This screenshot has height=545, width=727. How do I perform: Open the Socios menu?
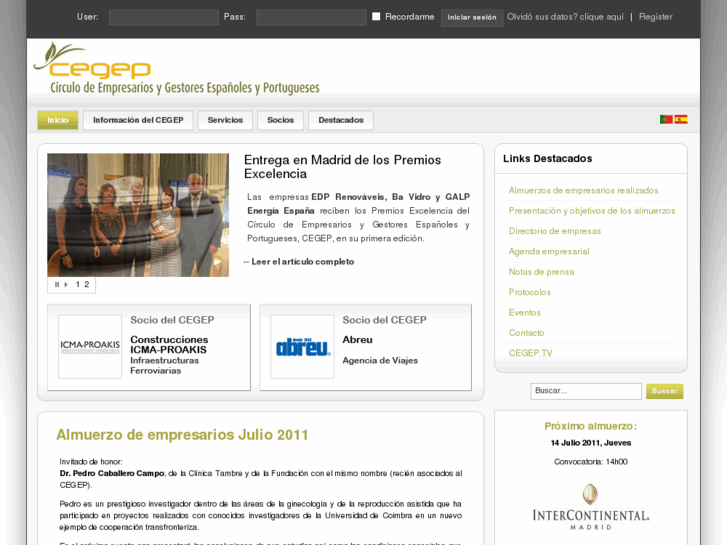click(x=281, y=120)
